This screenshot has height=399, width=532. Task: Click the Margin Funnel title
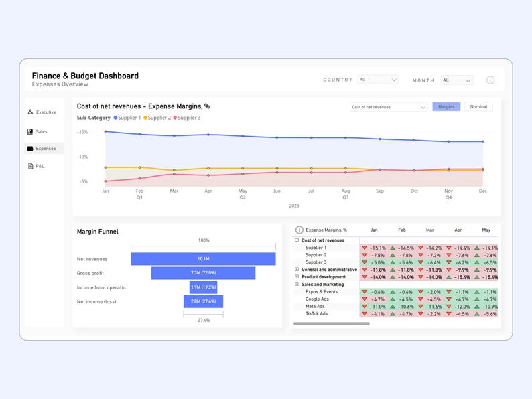pos(97,232)
